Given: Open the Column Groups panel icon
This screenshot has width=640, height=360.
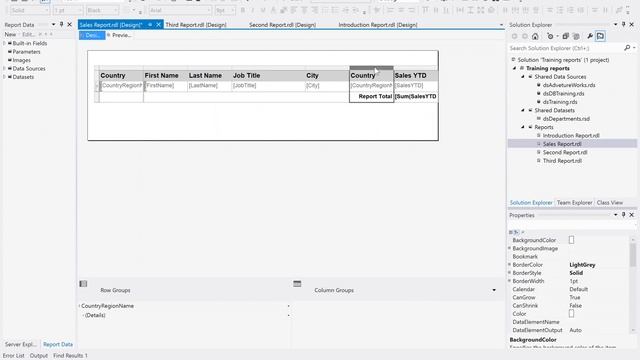Looking at the screenshot, I should (297, 284).
